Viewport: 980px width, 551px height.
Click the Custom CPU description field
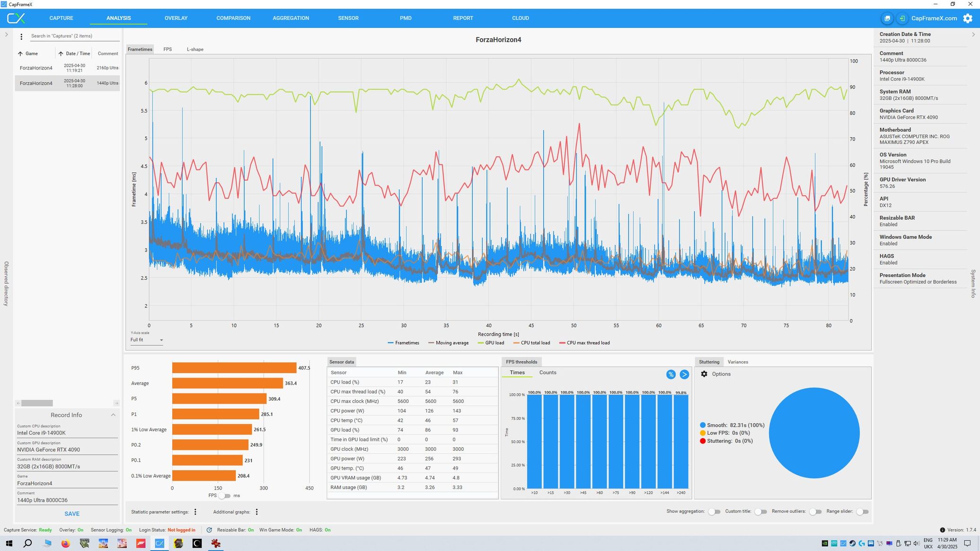click(67, 433)
